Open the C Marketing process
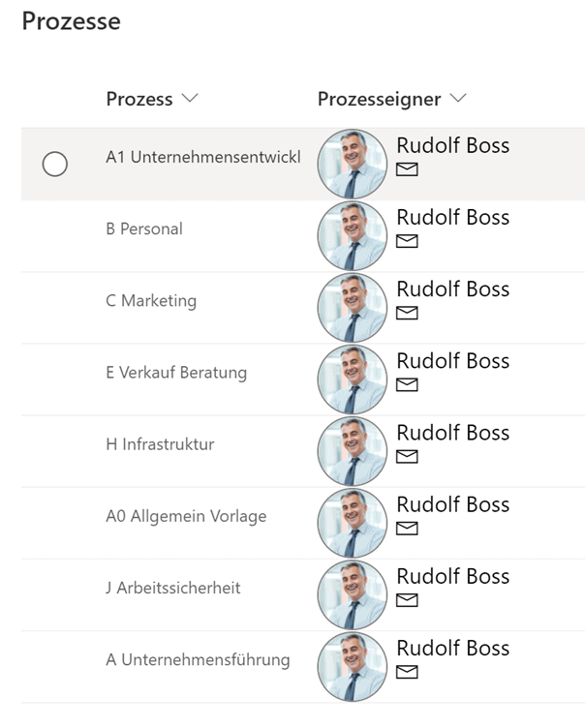The width and height of the screenshot is (585, 728). [151, 301]
